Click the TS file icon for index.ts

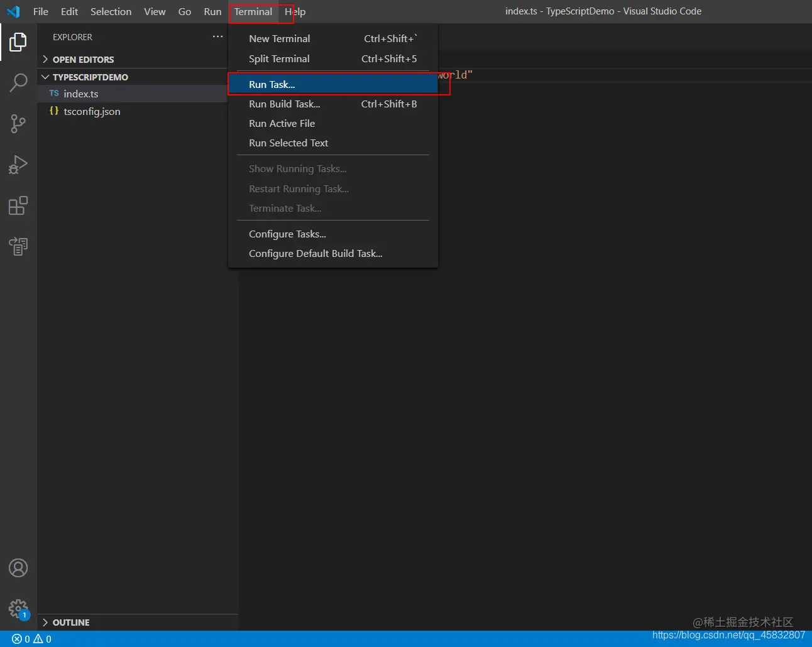coord(54,94)
